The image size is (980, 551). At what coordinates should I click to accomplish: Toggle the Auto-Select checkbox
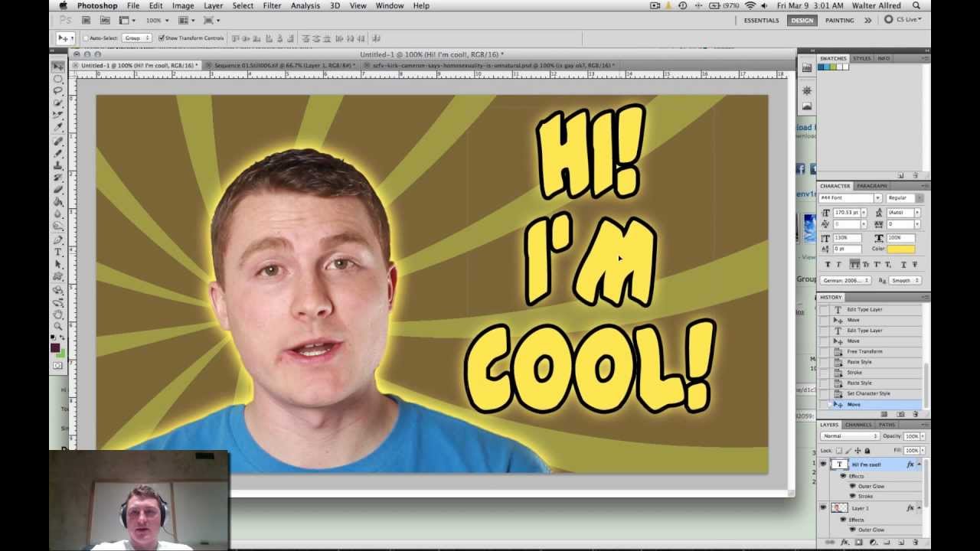point(86,38)
